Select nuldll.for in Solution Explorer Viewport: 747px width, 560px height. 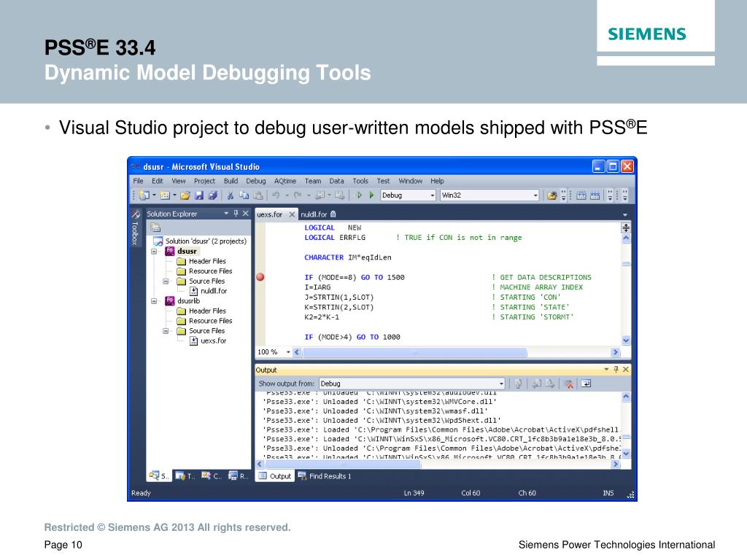[208, 291]
